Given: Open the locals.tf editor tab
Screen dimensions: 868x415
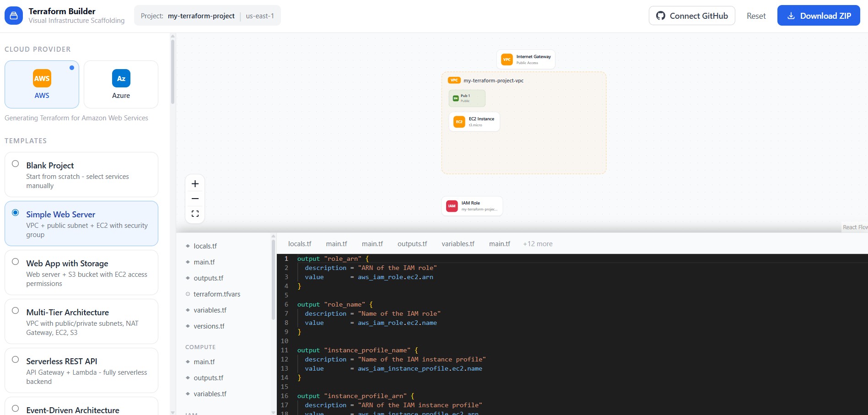Looking at the screenshot, I should tap(299, 244).
